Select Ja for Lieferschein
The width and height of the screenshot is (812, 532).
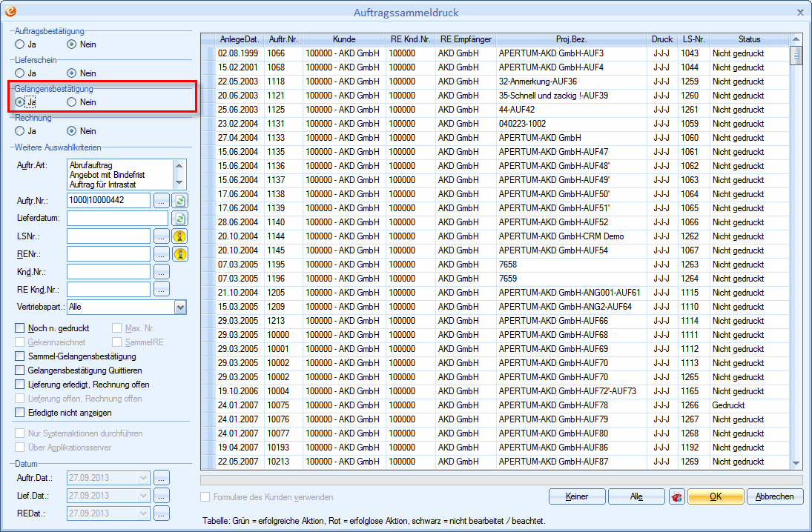pos(20,73)
